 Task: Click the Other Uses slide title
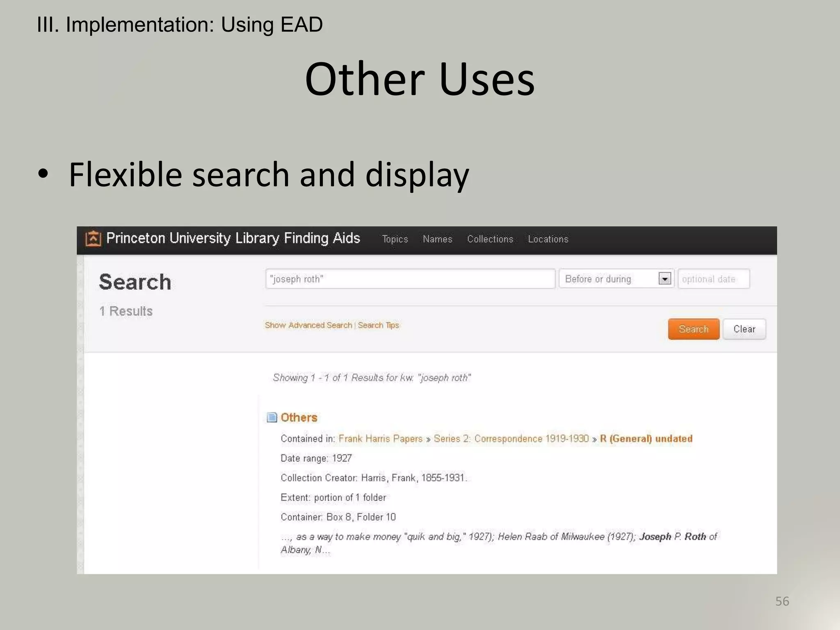coord(420,79)
